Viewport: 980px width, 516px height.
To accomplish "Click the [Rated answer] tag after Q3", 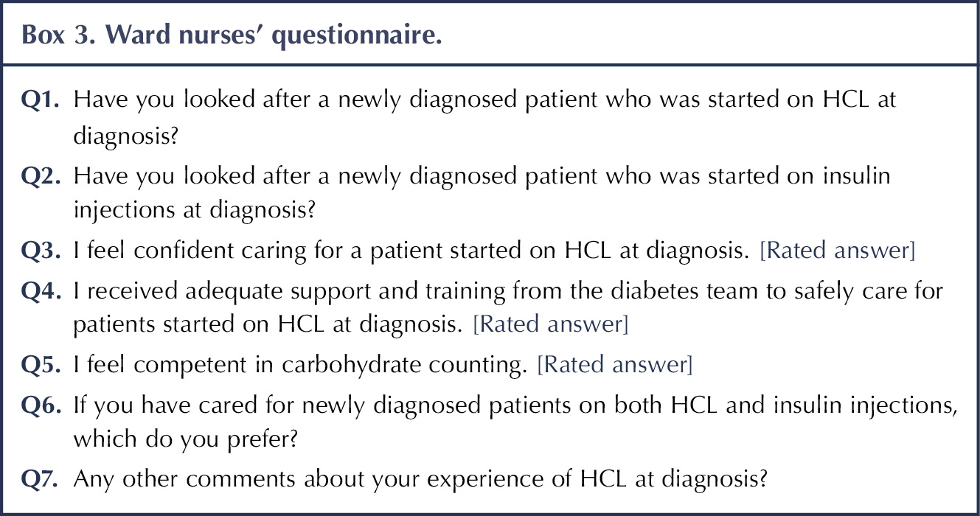I will [837, 253].
